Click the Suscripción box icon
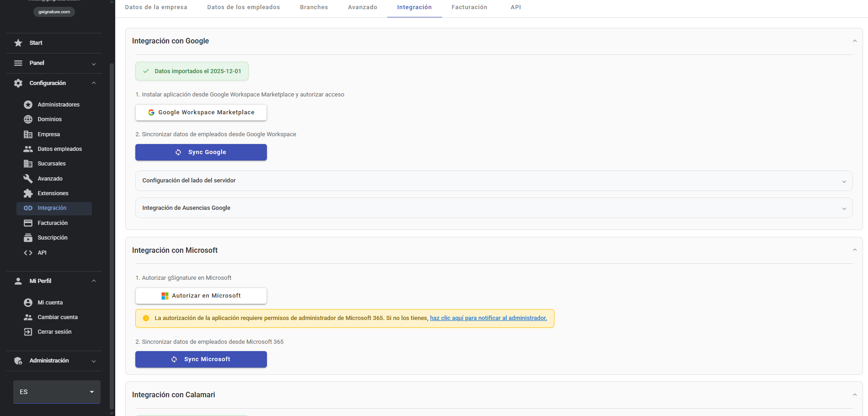This screenshot has width=868, height=416. 28,238
